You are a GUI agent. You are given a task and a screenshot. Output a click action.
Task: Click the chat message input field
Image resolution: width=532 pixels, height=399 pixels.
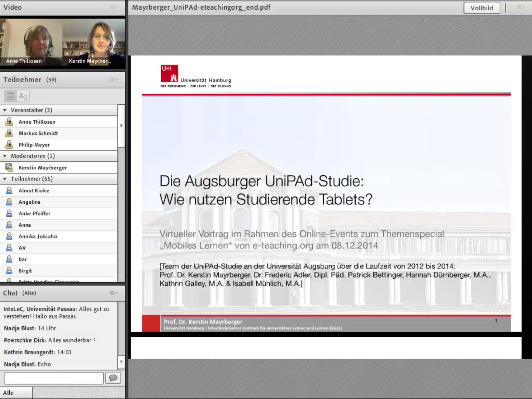click(x=54, y=378)
